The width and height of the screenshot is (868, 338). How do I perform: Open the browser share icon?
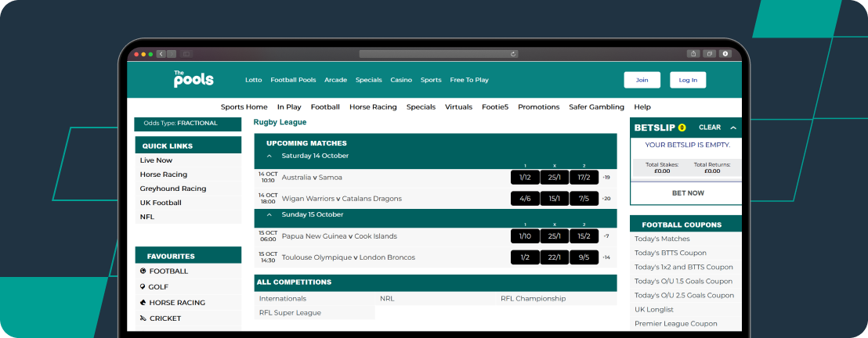tap(693, 54)
